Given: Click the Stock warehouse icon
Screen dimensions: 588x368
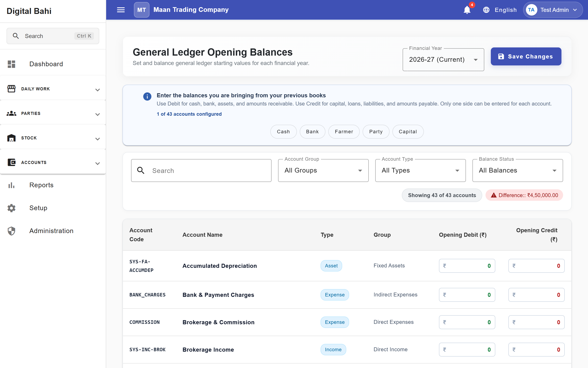Looking at the screenshot, I should click(x=11, y=138).
